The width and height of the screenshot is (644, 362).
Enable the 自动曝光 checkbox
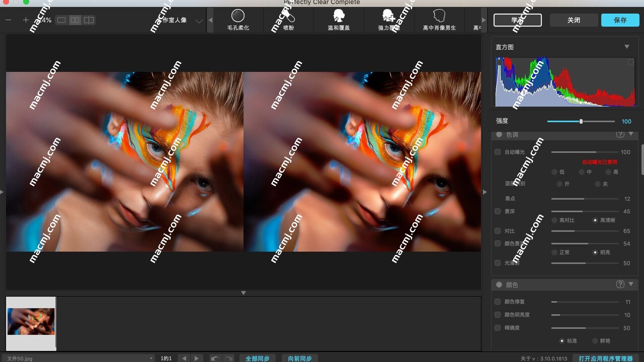[498, 152]
